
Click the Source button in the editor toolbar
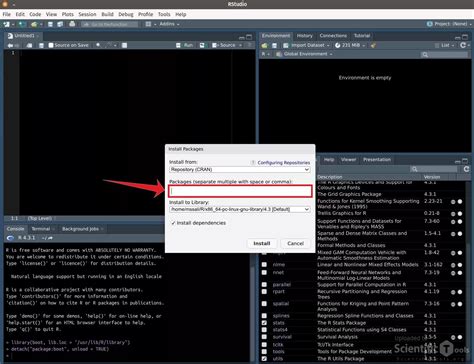tap(224, 45)
